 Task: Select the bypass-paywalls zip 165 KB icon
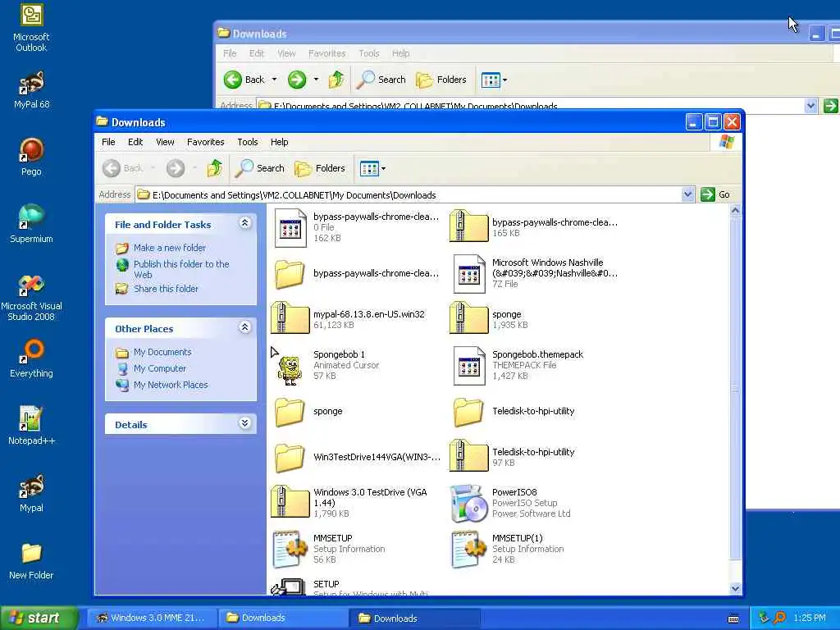pyautogui.click(x=468, y=227)
